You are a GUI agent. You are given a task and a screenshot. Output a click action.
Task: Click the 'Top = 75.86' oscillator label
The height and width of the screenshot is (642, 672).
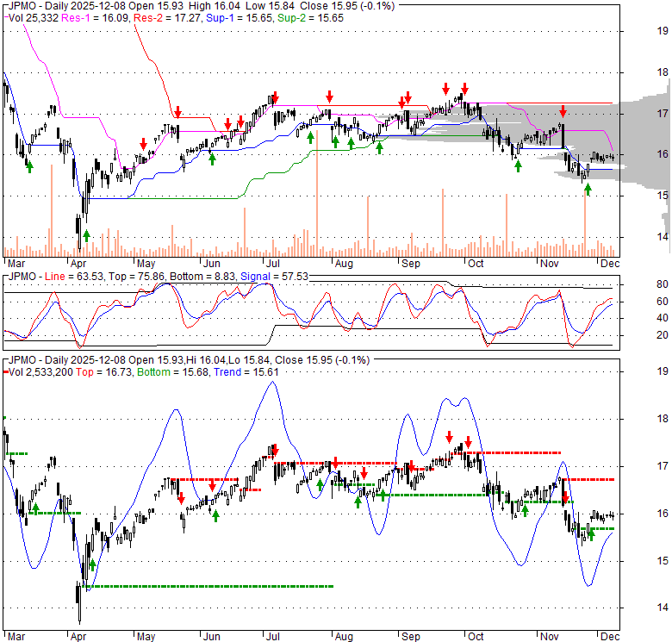click(x=136, y=277)
